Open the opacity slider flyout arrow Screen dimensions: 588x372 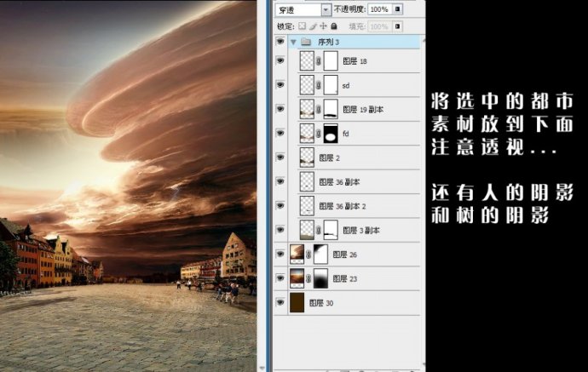[x=397, y=9]
